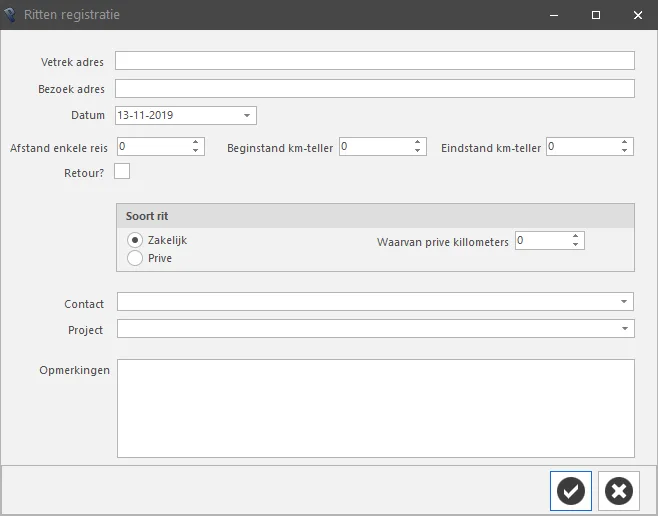Maximize the Ritten registratie window

point(595,15)
